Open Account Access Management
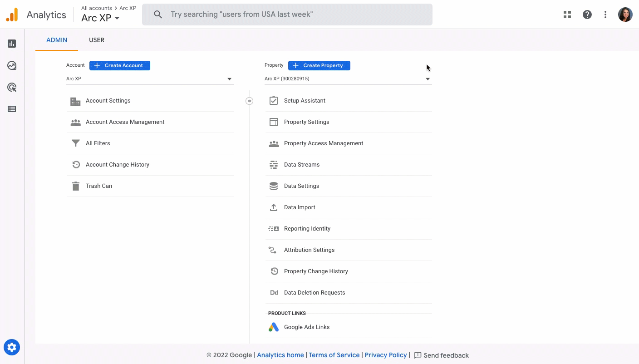Screen dimensions: 639x364 point(125,122)
